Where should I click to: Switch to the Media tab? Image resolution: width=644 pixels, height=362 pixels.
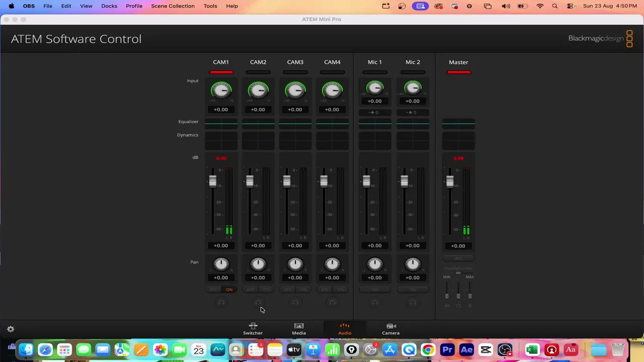coord(299,329)
